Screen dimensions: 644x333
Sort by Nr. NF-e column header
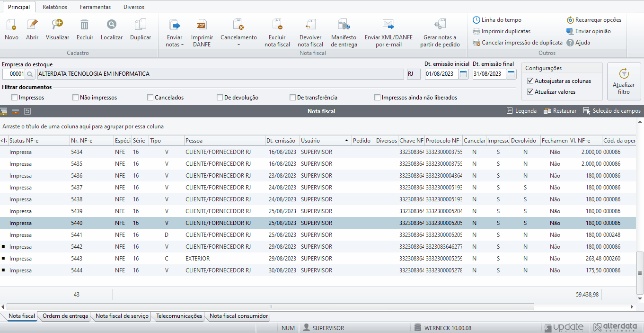click(x=91, y=141)
